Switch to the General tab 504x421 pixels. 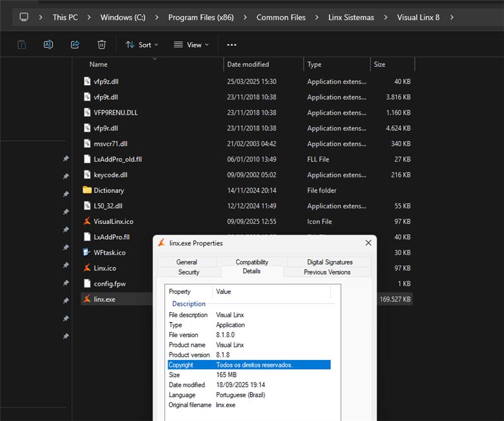pyautogui.click(x=186, y=262)
